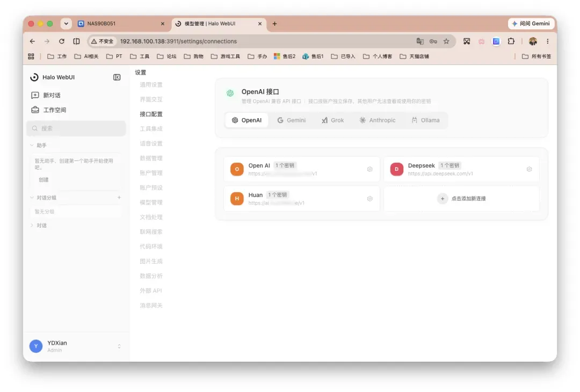Screen dimensions: 580x392
Task: Open the 个人博客 bookmark folder
Action: point(378,56)
